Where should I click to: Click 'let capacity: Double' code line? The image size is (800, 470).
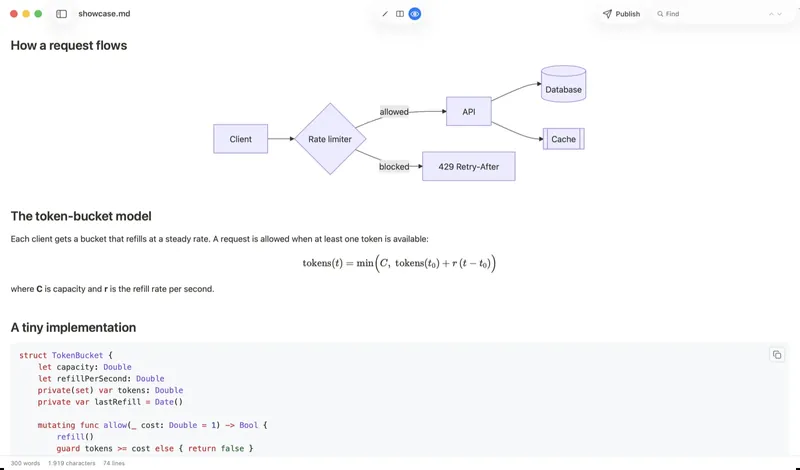(x=84, y=367)
